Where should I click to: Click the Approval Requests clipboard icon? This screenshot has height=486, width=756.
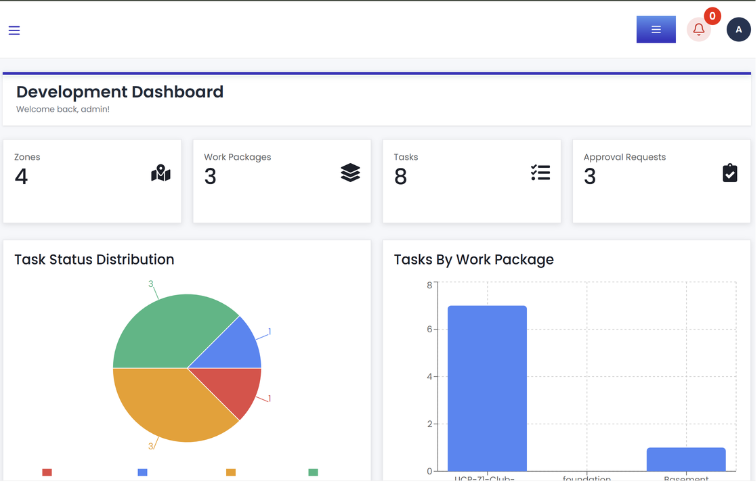[x=730, y=173]
